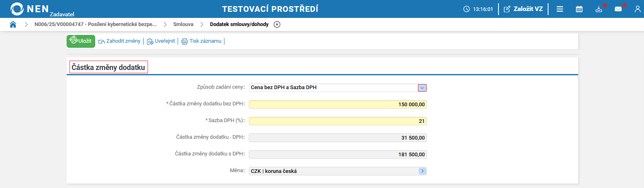Screen dimensions: 644x188
Task: Click Částka změny dodatku - DPH value 31 500,00
Action: (338, 138)
